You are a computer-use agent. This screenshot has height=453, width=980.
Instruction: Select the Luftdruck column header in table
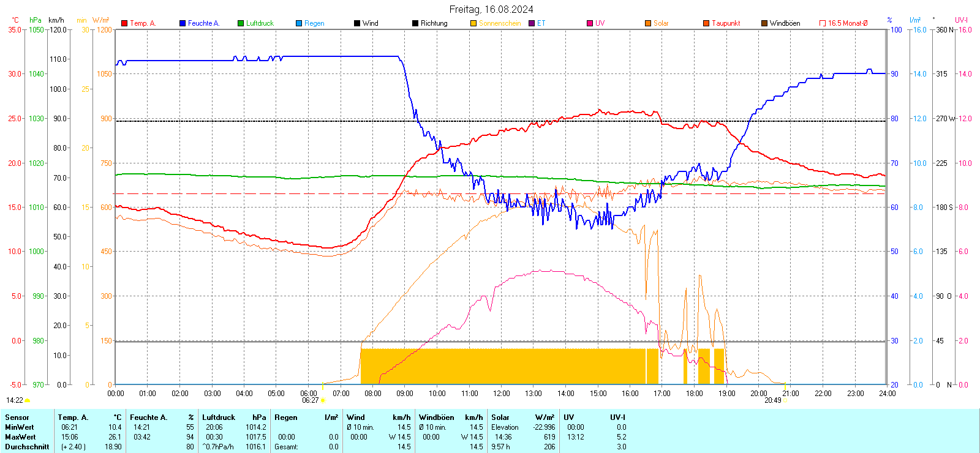click(219, 417)
